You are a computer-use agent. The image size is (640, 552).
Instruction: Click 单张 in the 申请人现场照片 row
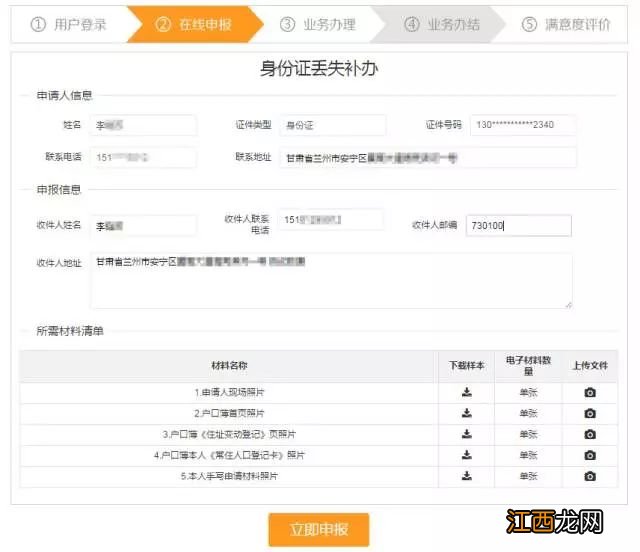[x=528, y=393]
